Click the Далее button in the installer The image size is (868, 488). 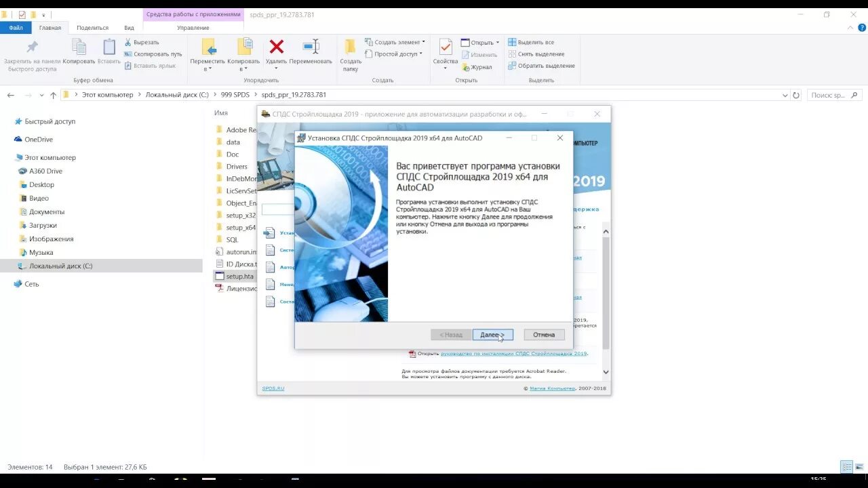(x=492, y=335)
